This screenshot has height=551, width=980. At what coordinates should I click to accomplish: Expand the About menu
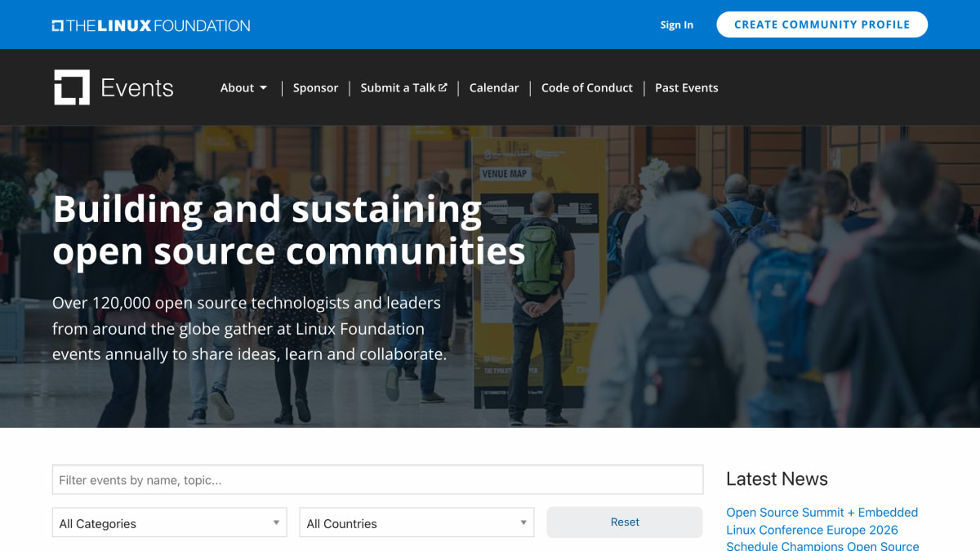(243, 87)
